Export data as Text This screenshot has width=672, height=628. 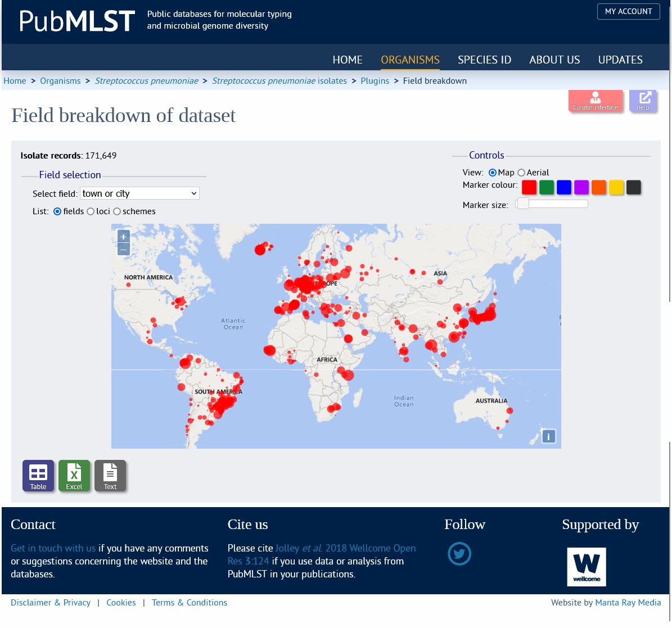[110, 476]
